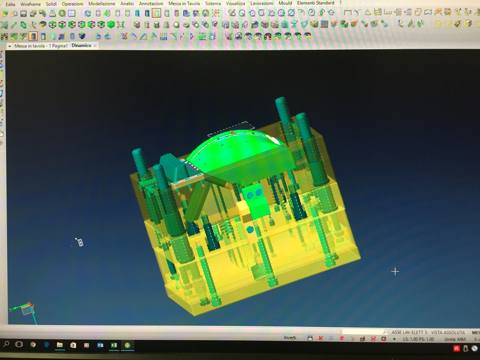Click the blue triangle arrow icon in third row
This screenshot has width=480, height=360.
[x=192, y=36]
